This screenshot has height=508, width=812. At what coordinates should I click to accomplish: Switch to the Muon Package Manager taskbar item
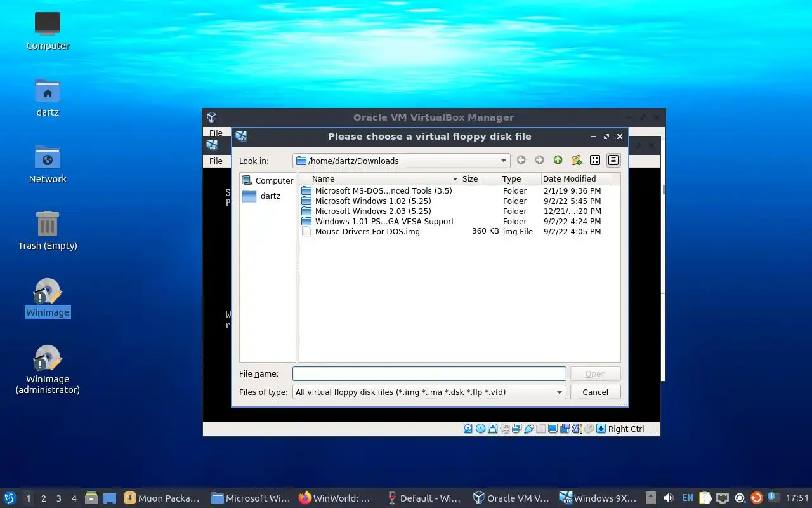point(162,498)
